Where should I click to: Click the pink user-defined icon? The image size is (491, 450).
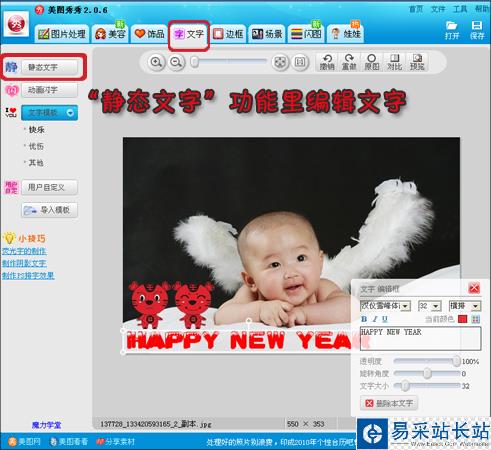point(11,187)
